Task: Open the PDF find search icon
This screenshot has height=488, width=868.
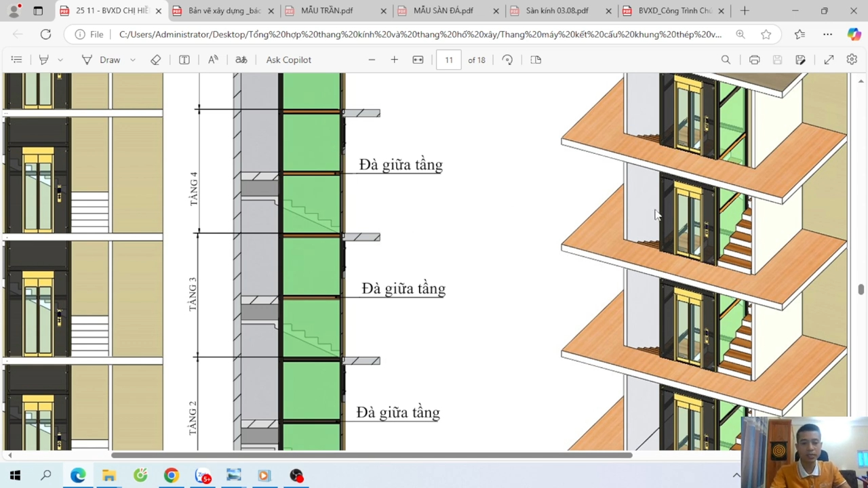Action: click(x=726, y=60)
